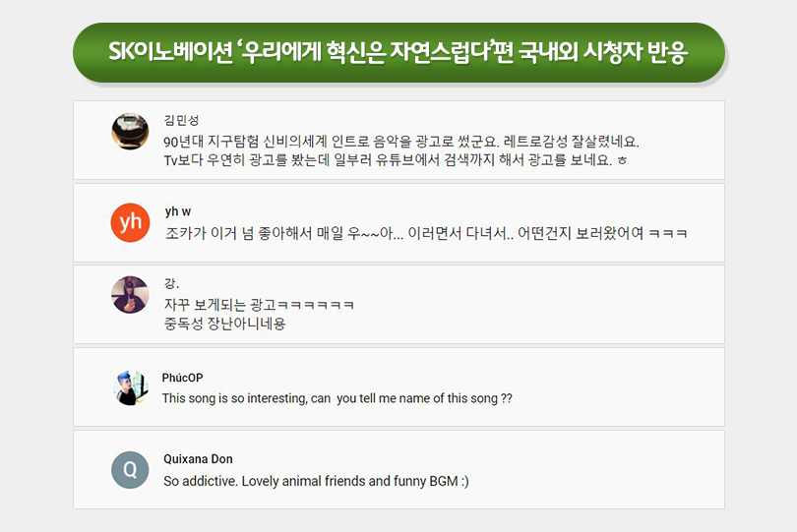Open PhúcOP's profile picture
The height and width of the screenshot is (532, 797).
pyautogui.click(x=130, y=387)
